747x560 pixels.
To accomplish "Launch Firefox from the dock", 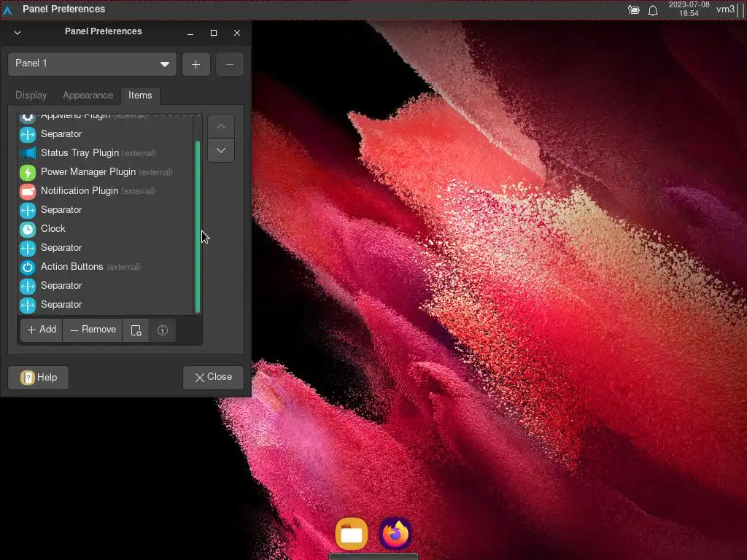I will (395, 534).
